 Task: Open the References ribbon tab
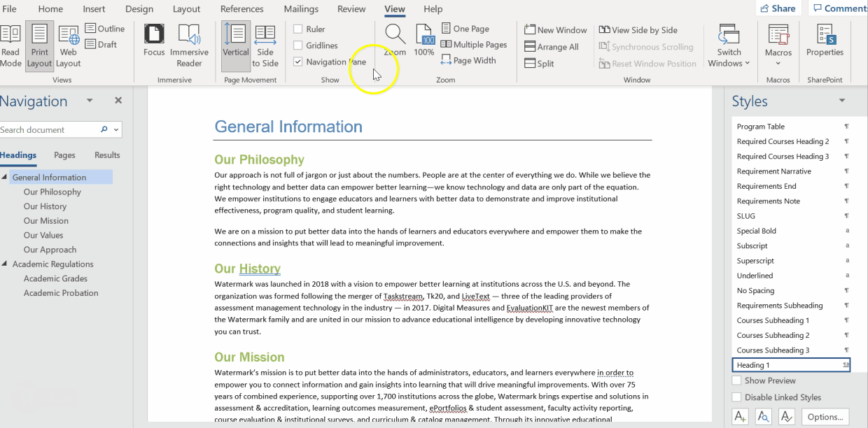pyautogui.click(x=242, y=9)
